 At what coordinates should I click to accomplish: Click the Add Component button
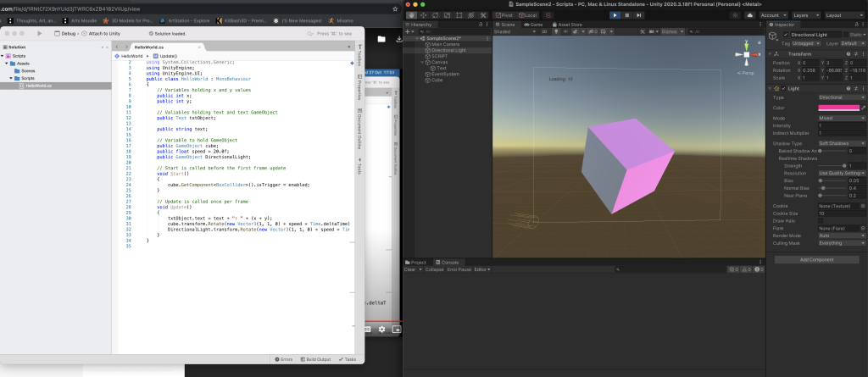point(817,259)
